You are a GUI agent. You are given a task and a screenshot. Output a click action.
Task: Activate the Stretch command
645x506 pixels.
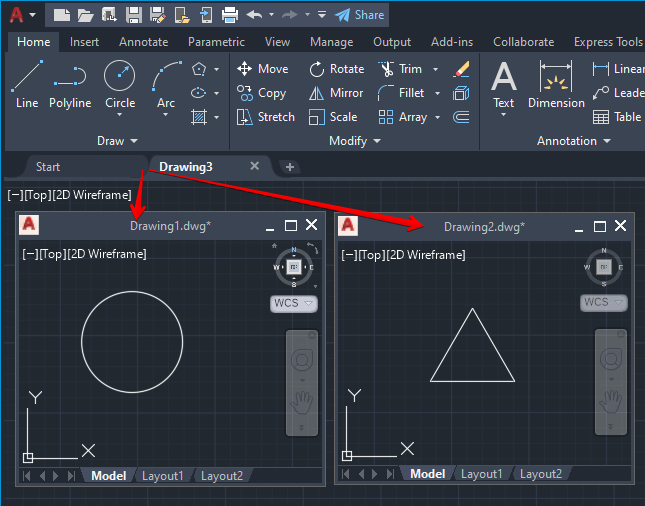click(x=266, y=117)
